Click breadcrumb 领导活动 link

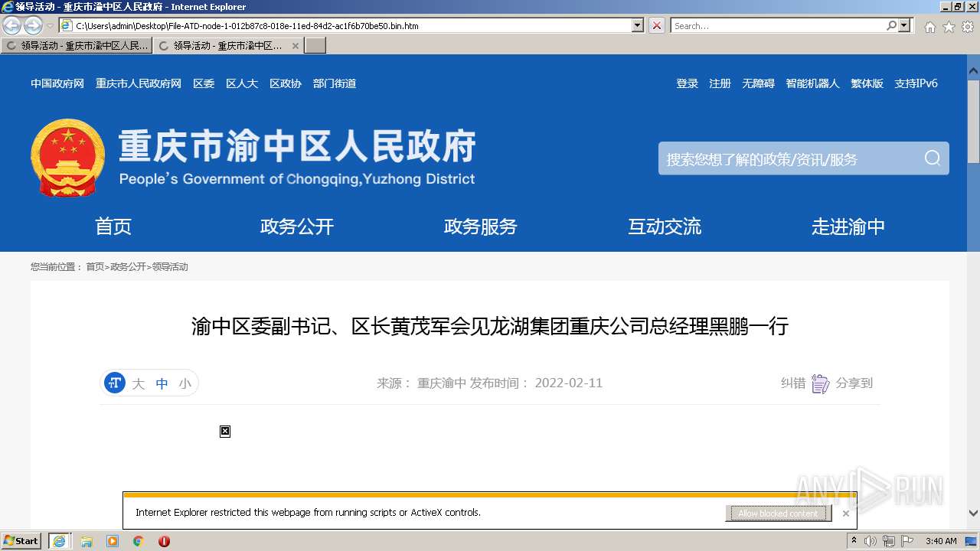pyautogui.click(x=170, y=267)
